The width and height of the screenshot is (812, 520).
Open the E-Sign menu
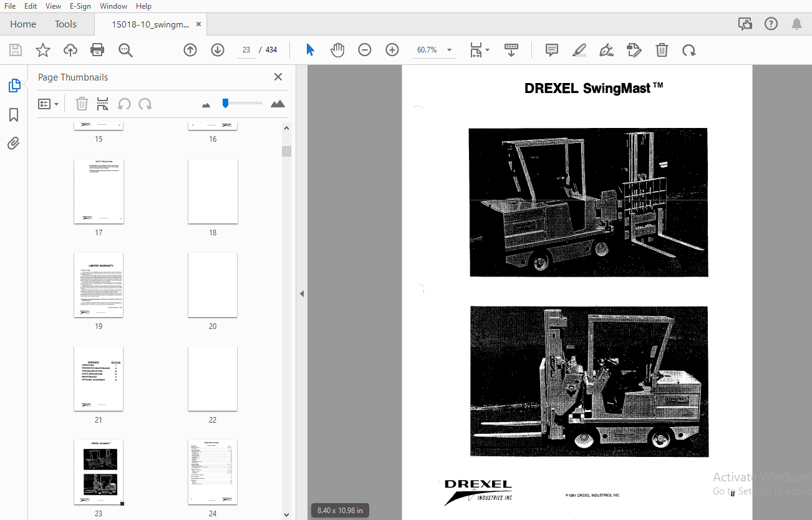(x=80, y=6)
